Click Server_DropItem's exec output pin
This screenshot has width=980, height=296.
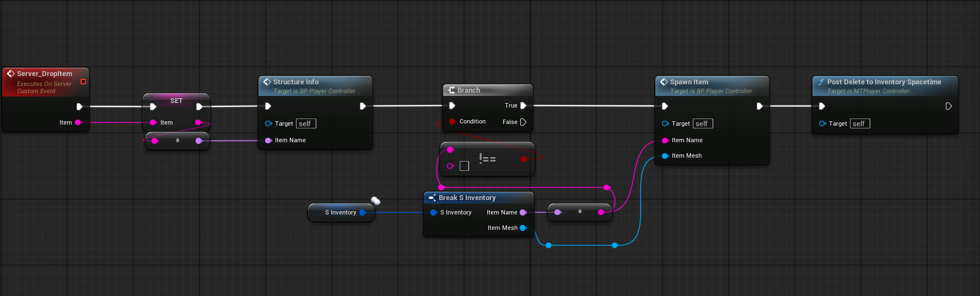pos(79,106)
